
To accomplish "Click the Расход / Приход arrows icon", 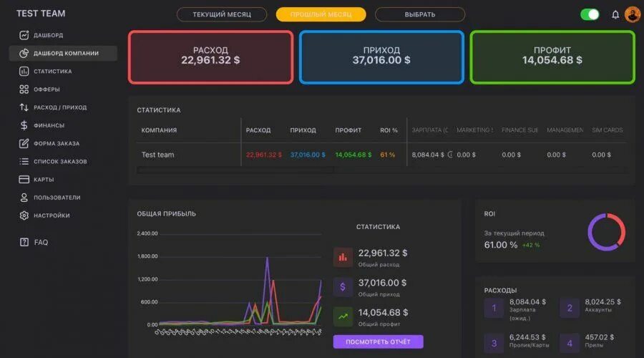I will (24, 107).
